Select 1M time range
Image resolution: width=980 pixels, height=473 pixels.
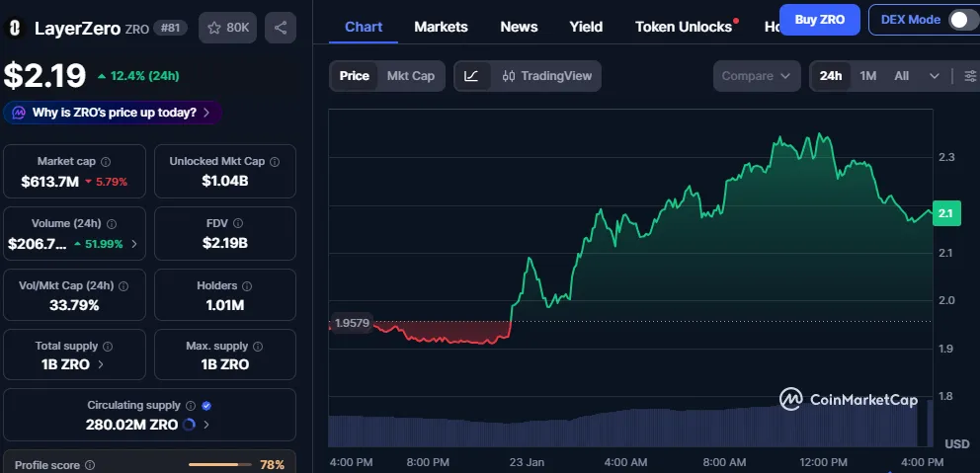[867, 76]
